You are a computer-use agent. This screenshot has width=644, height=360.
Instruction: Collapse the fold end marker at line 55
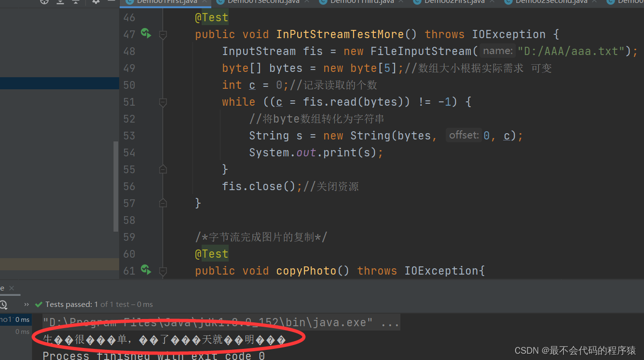point(163,169)
